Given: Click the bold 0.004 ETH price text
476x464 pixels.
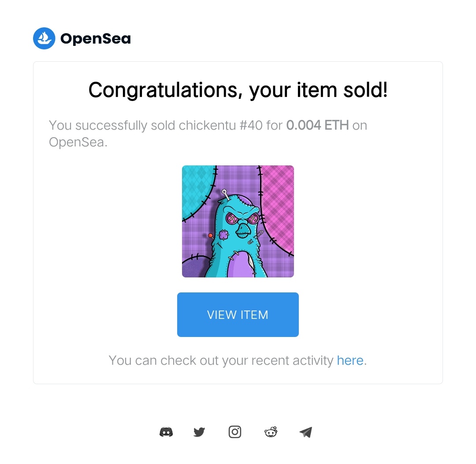Looking at the screenshot, I should pyautogui.click(x=317, y=125).
